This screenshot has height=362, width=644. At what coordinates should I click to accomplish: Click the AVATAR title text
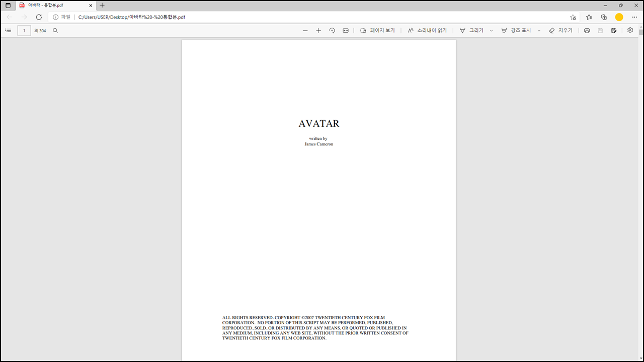click(319, 124)
